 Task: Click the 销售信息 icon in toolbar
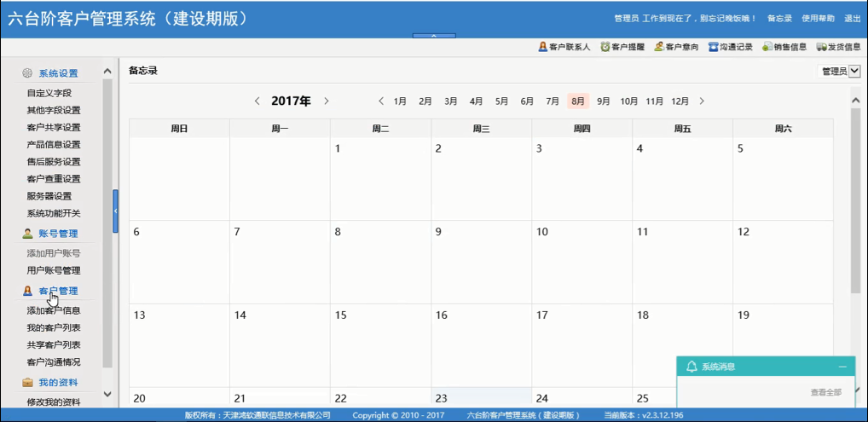pos(767,47)
